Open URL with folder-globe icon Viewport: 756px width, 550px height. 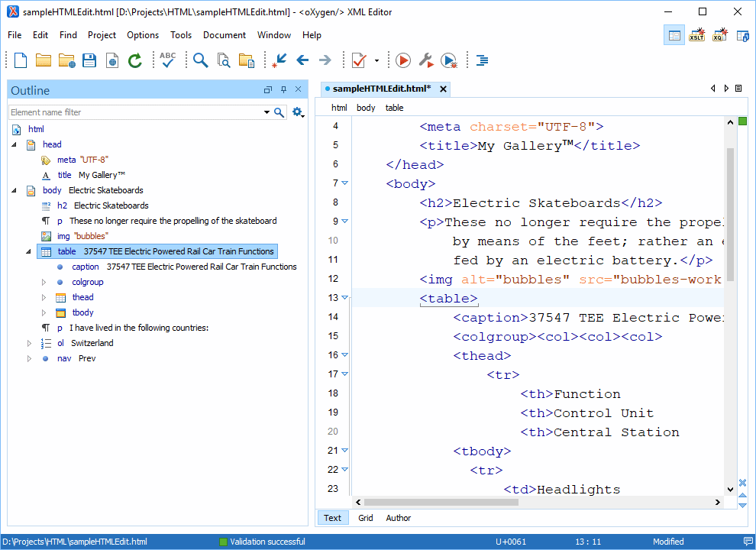tap(66, 60)
